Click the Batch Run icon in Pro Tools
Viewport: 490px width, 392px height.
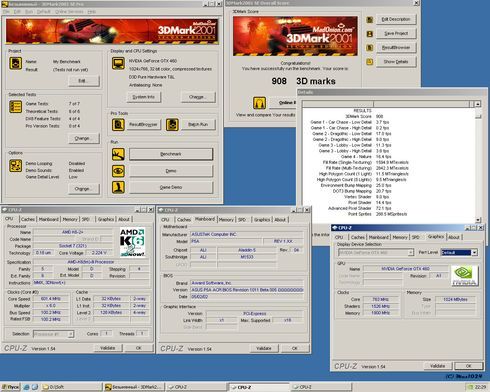tap(172, 124)
